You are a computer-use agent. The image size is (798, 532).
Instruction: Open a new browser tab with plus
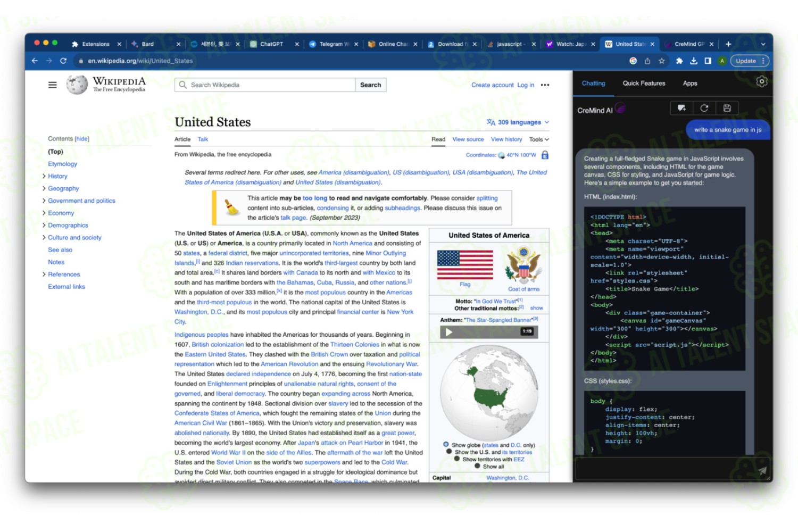(x=728, y=44)
